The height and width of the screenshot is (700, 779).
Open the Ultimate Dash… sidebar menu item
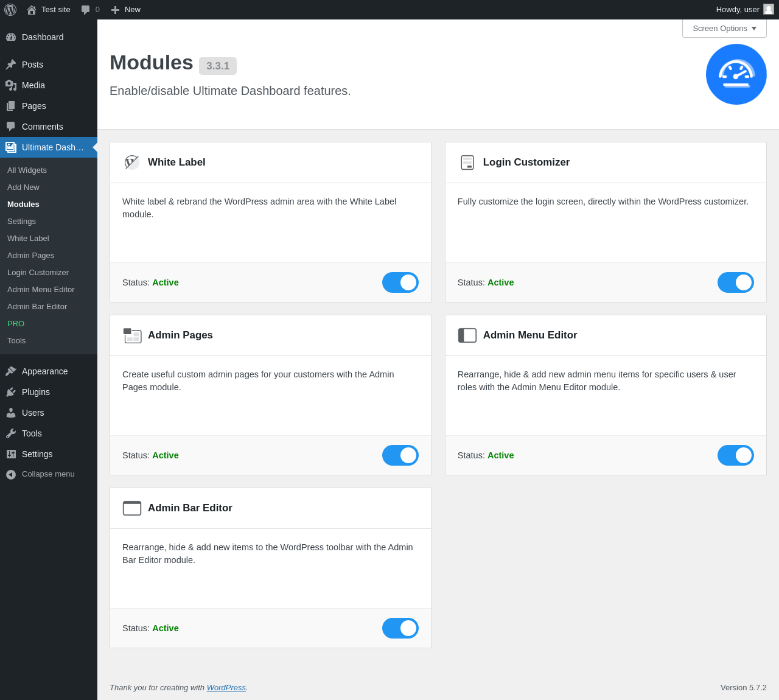tap(49, 147)
